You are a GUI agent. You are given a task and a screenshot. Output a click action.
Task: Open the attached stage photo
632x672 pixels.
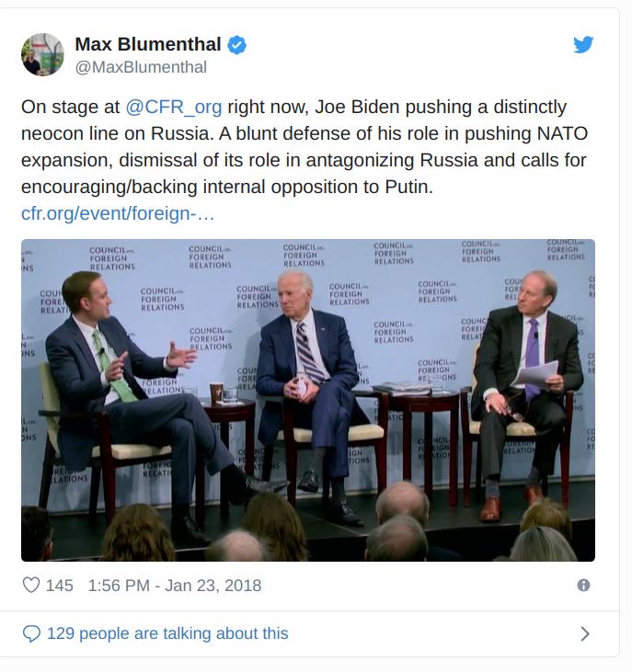tap(308, 400)
